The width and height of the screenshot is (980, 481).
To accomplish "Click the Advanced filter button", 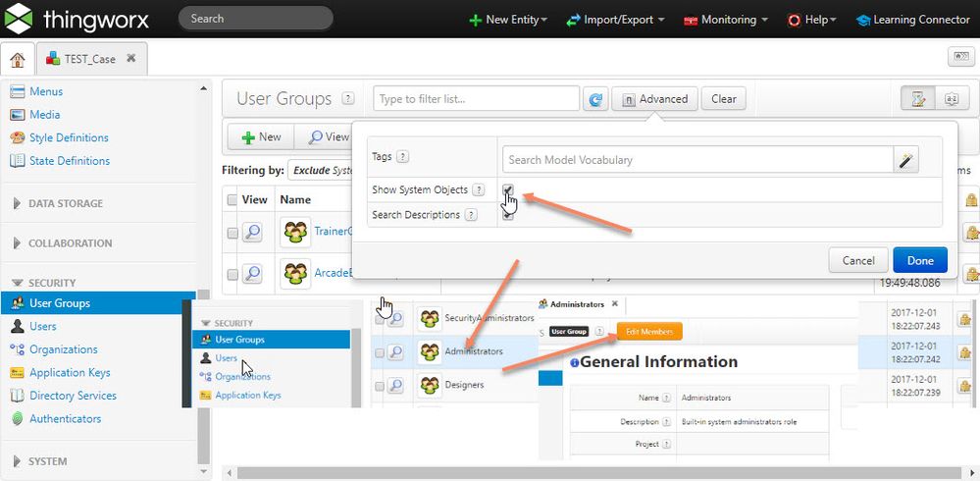I will click(x=654, y=99).
